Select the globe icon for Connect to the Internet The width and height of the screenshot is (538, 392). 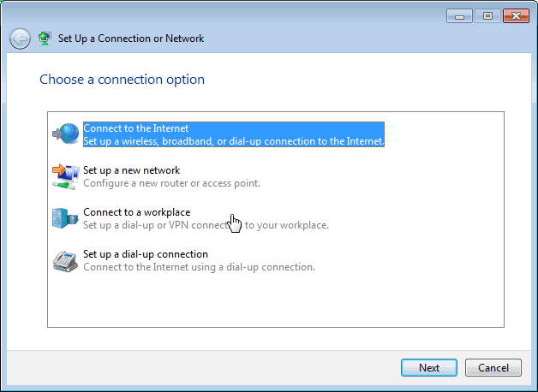[x=66, y=134]
